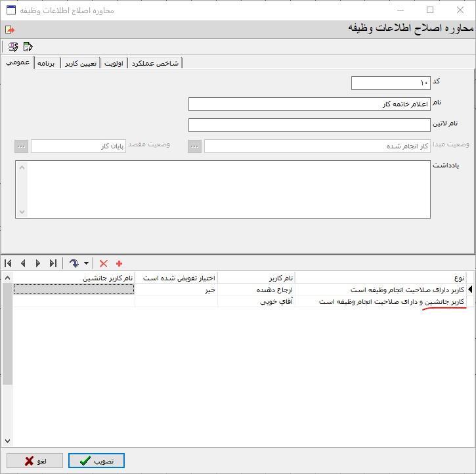Screen dimensions: 476x474
Task: Delete row with the red X icon
Action: coord(104,263)
